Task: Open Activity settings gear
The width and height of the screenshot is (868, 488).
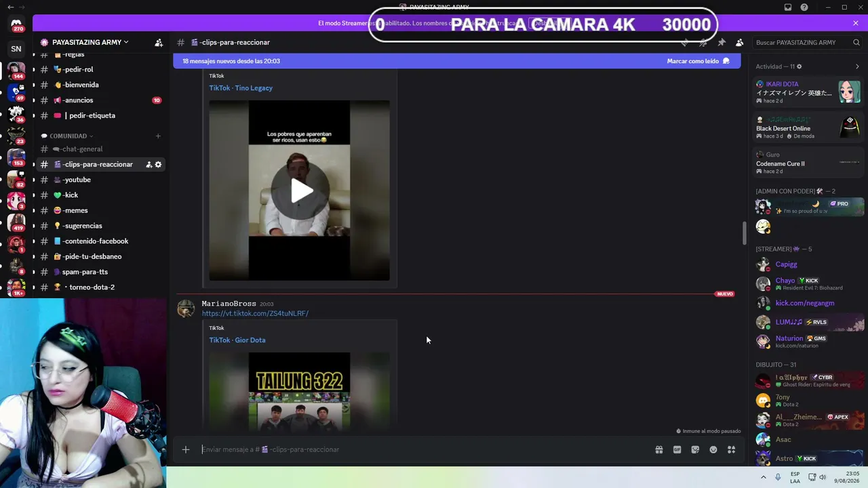Action: coord(800,66)
